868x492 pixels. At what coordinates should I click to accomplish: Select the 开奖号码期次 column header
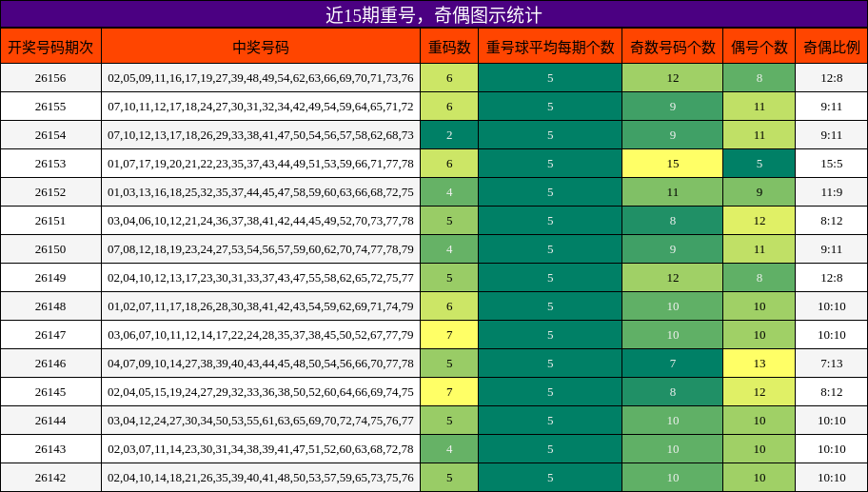point(50,47)
